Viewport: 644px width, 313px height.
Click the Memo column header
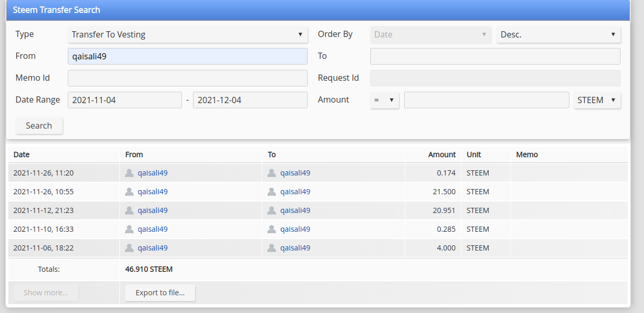527,155
